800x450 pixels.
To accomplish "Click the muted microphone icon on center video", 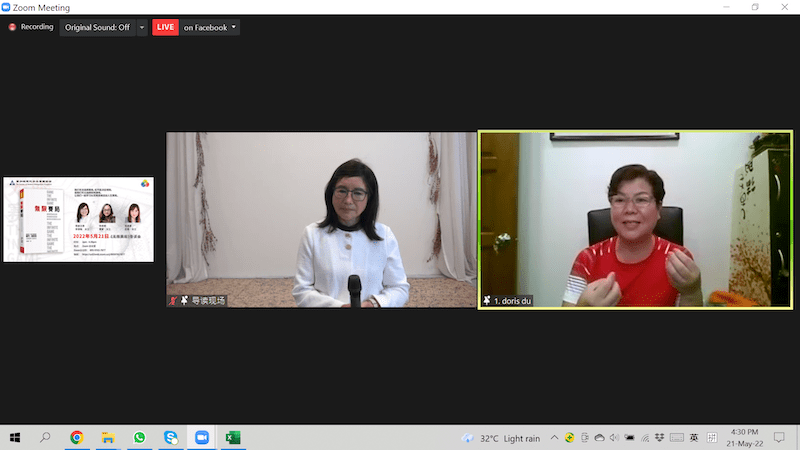I will pyautogui.click(x=174, y=300).
